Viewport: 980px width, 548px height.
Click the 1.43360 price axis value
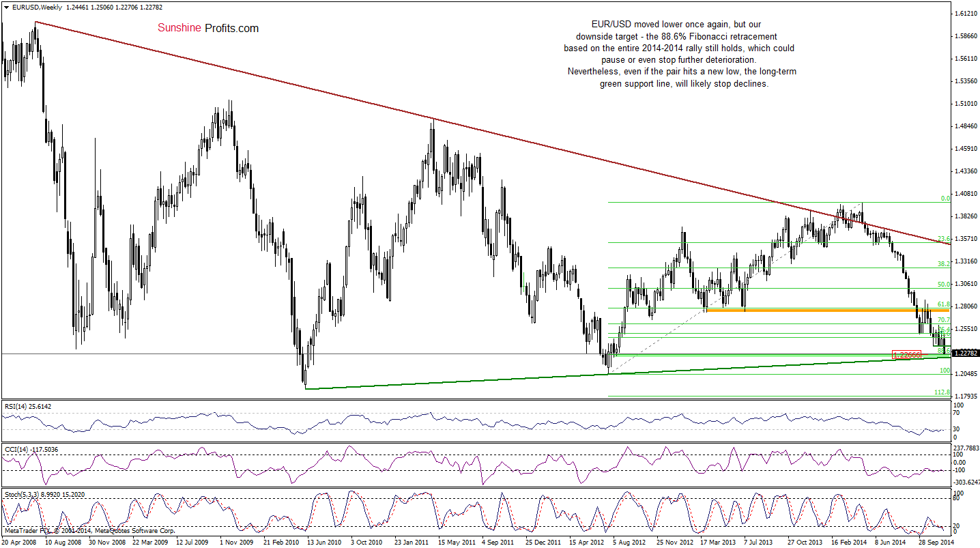(x=966, y=171)
